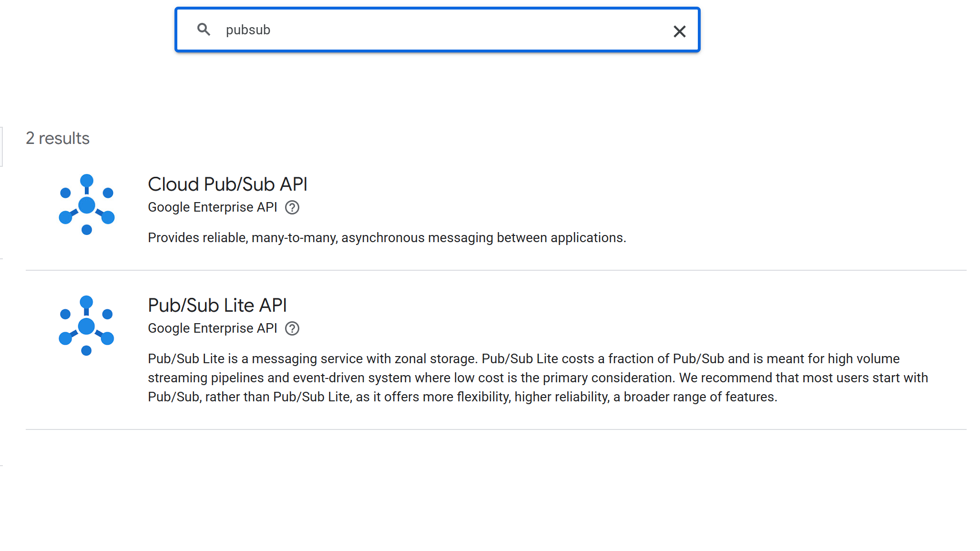Open the Cloud Pub/Sub API title
Viewport: 980px width, 551px height.
[x=227, y=184]
